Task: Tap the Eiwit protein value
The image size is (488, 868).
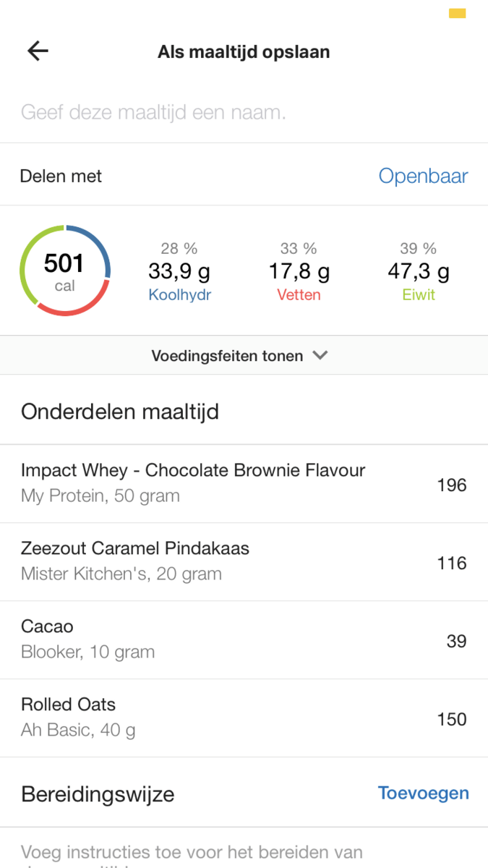Action: tap(419, 272)
